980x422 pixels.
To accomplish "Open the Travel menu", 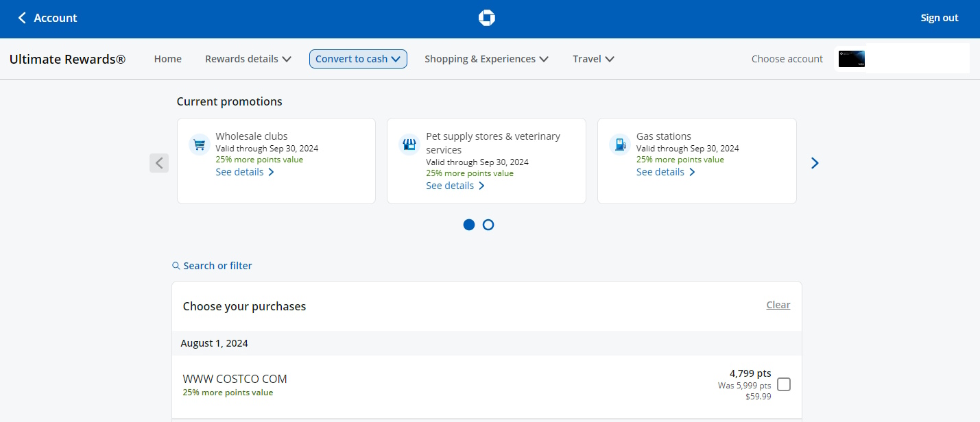I will [x=593, y=59].
